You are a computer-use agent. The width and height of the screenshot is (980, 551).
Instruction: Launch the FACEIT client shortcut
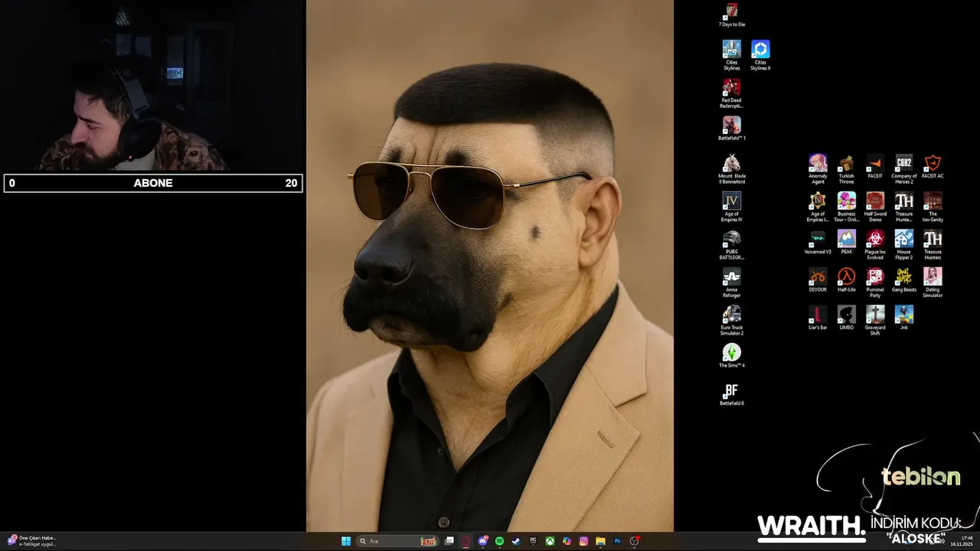(x=875, y=166)
